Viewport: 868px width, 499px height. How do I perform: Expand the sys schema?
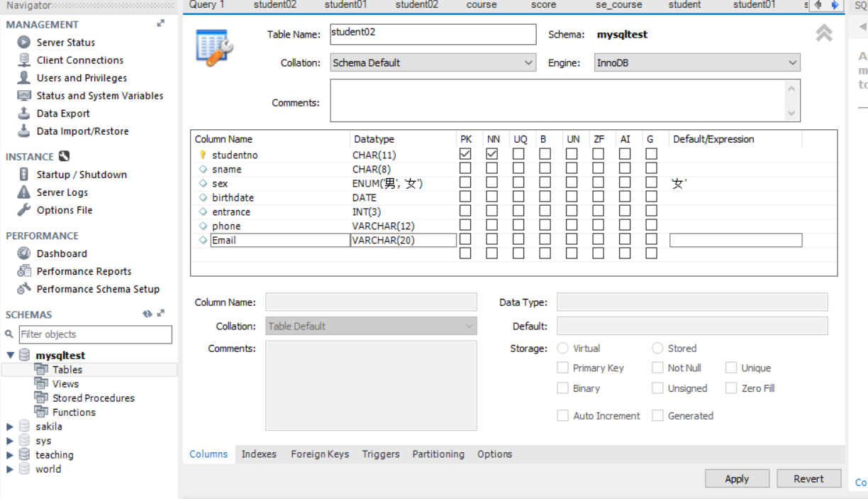click(x=10, y=441)
